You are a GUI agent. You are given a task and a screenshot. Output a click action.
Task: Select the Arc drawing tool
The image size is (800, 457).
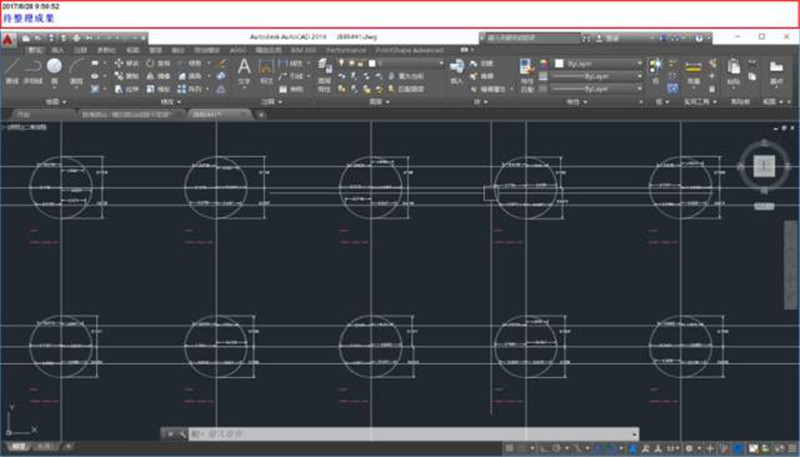point(75,68)
